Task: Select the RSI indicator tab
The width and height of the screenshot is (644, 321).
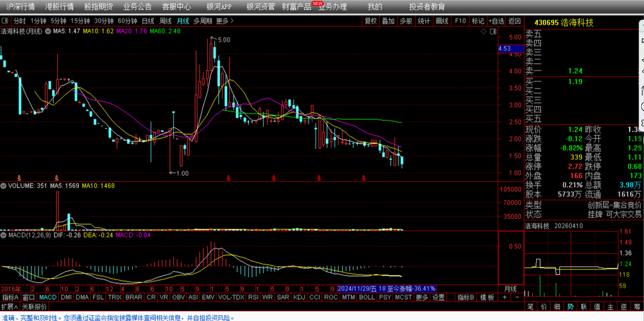Action: click(253, 297)
